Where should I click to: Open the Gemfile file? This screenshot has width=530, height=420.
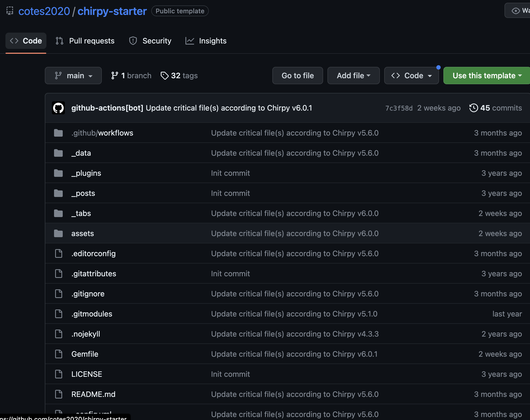tap(85, 354)
